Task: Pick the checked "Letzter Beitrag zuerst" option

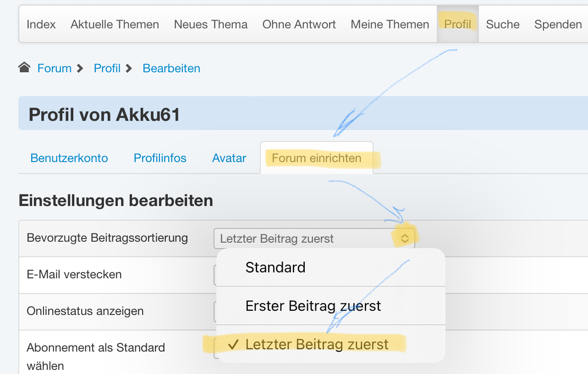Action: [x=317, y=344]
